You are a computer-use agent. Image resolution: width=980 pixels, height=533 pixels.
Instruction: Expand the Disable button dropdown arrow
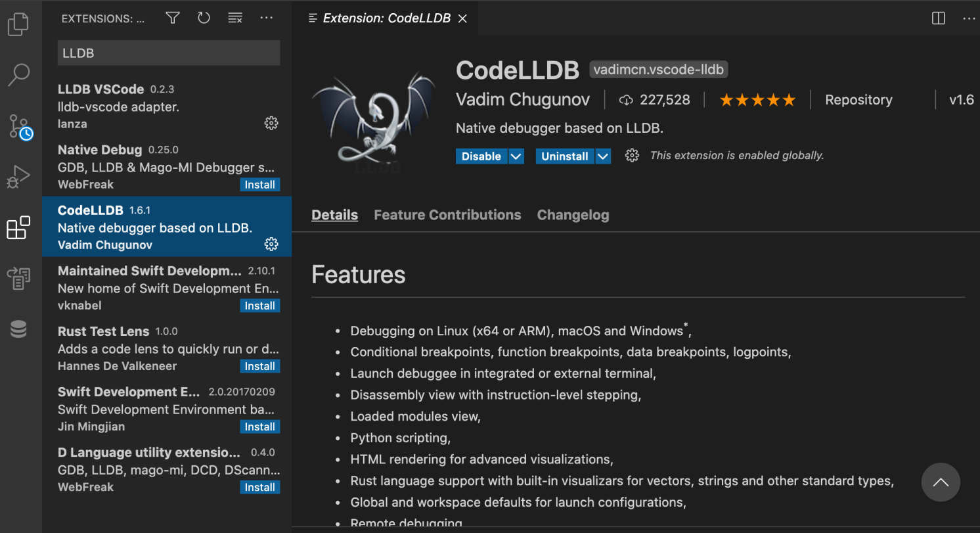(516, 156)
